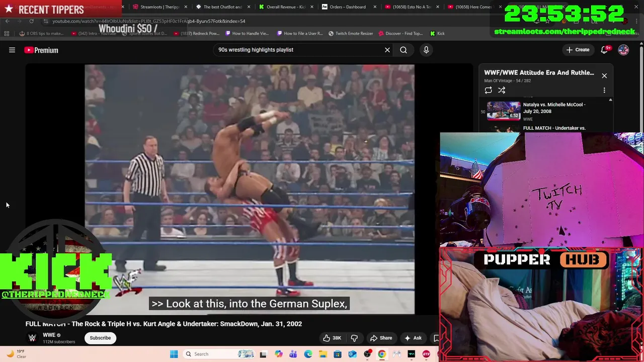This screenshot has width=644, height=362.
Task: Open the Redneck Pow... bookmark
Action: 196,34
